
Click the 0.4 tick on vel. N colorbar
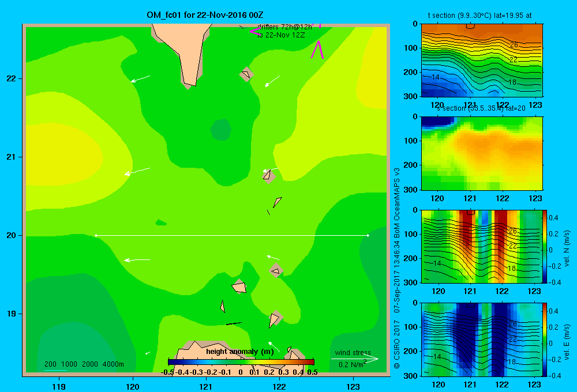click(553, 218)
